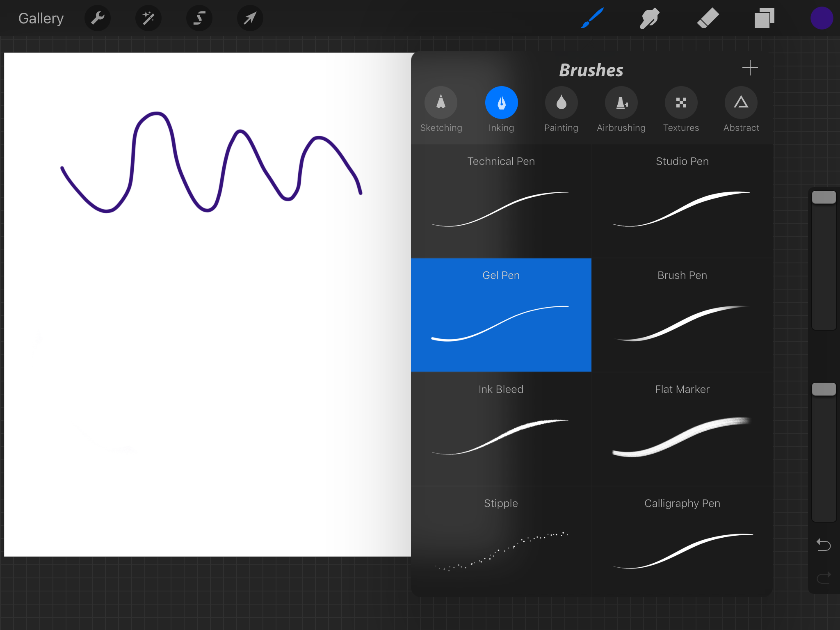Add a new brush with plus icon
This screenshot has width=840, height=630.
point(750,68)
